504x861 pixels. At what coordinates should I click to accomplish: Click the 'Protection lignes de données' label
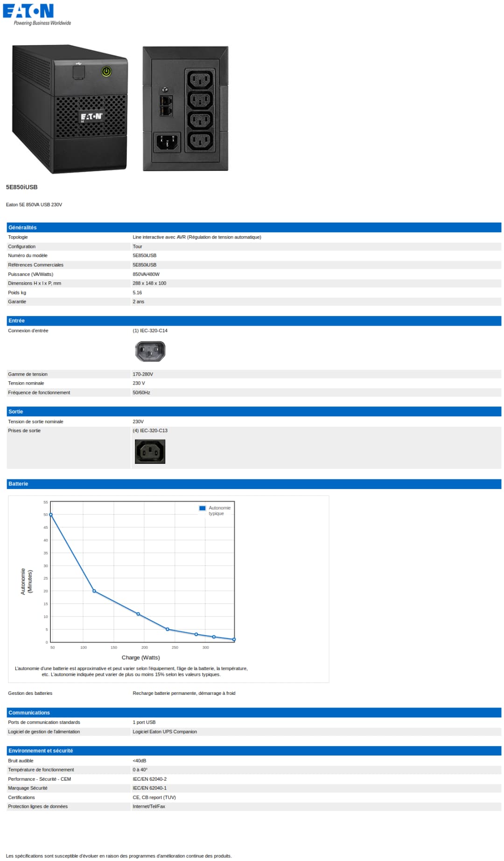click(x=38, y=806)
